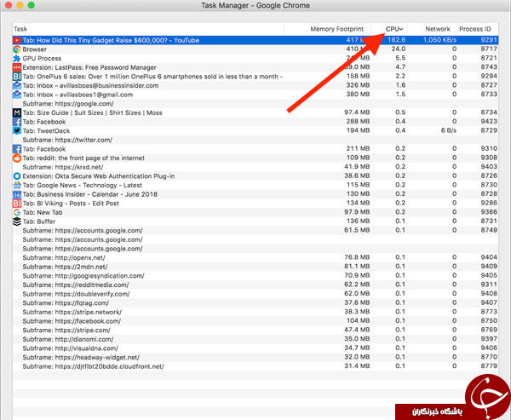Click the puzzle icon for GPU Process
The image size is (511, 420).
tap(17, 59)
